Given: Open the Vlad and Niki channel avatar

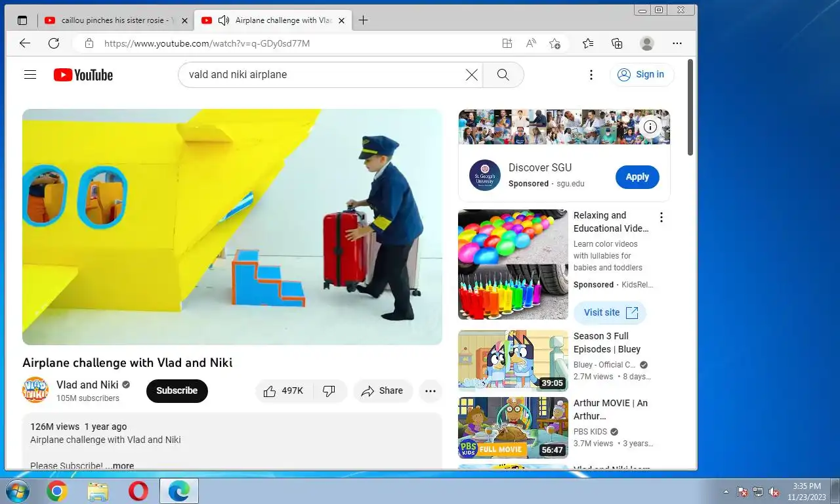Looking at the screenshot, I should point(35,390).
